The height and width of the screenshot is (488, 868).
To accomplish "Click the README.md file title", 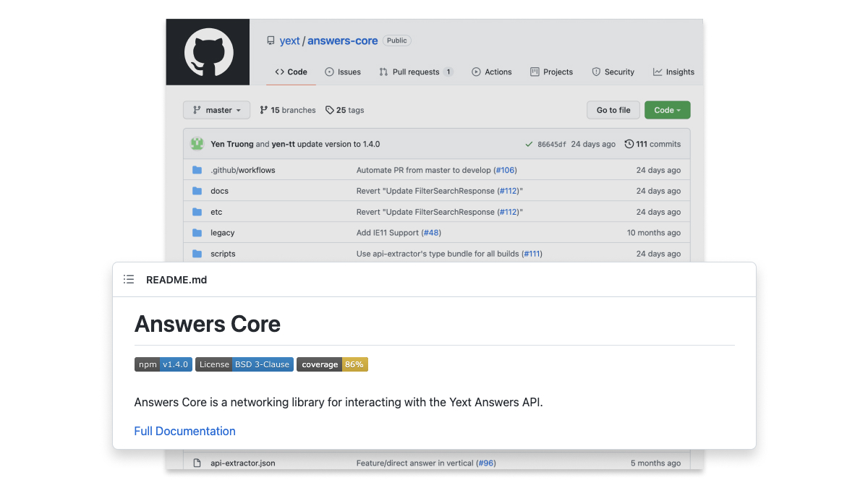I will pos(176,280).
